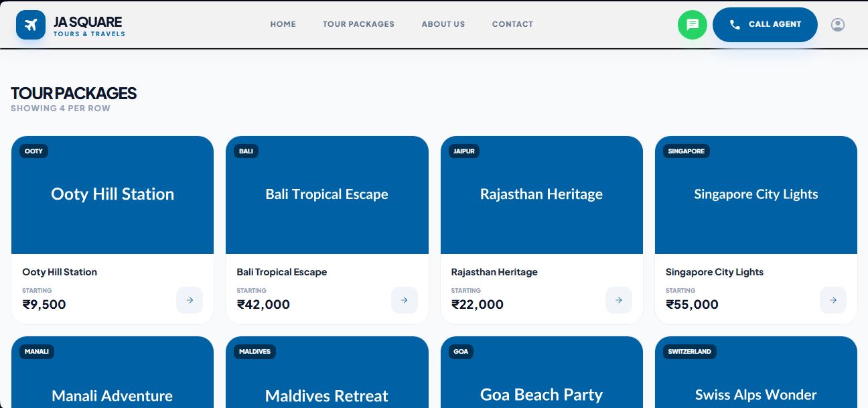Viewport: 868px width, 408px height.
Task: Click the Goa Beach Party card title
Action: [541, 395]
